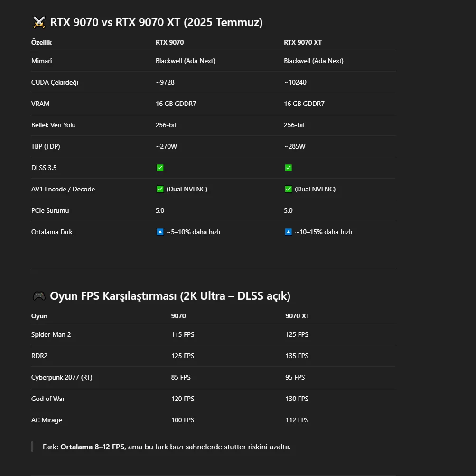Select the RTX 9070 XT column header
The width and height of the screenshot is (476, 476).
(x=303, y=42)
